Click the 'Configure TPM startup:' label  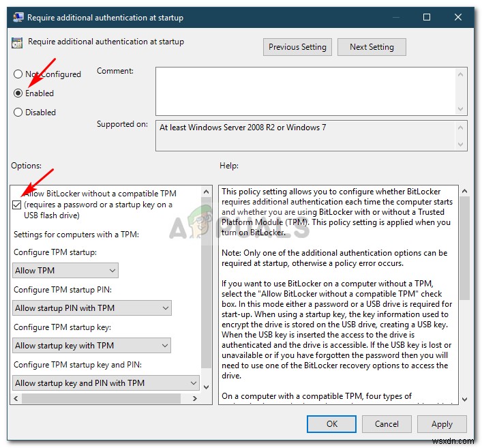click(x=55, y=252)
